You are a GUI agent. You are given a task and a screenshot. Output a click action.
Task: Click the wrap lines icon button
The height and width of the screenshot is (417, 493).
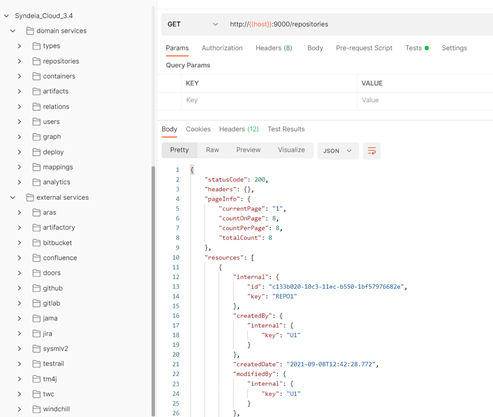click(x=372, y=151)
